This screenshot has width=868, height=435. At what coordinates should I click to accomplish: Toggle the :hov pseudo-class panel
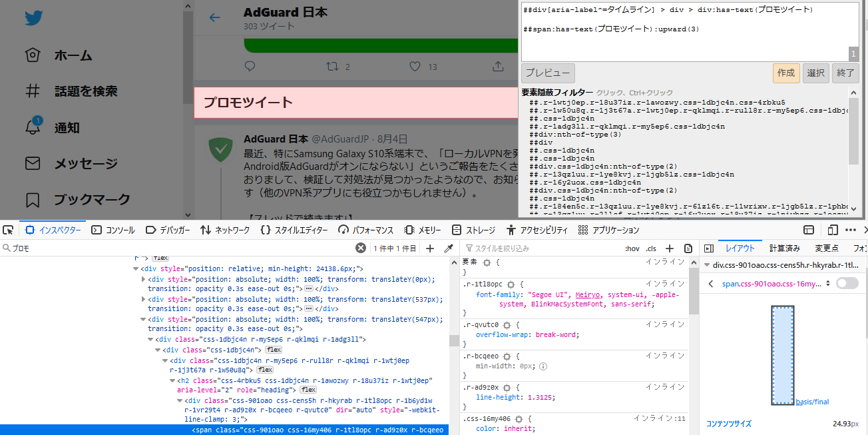(632, 247)
